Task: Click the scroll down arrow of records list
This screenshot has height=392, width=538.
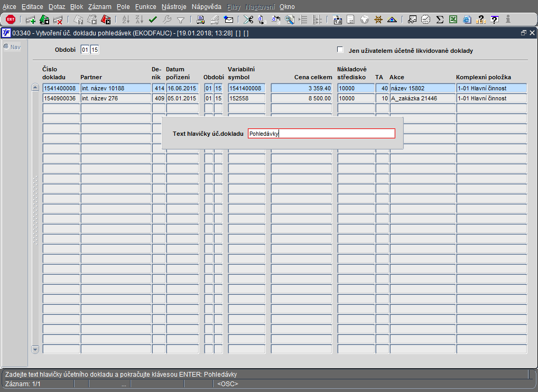Action: coord(35,349)
